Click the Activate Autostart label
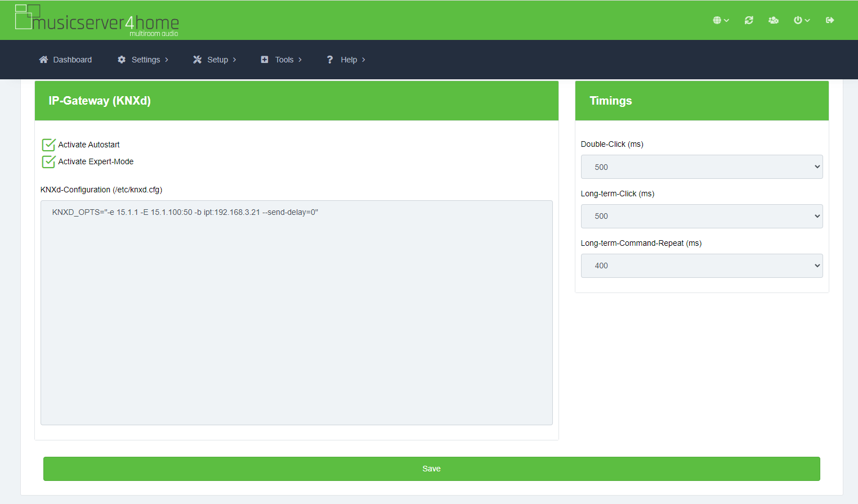858x504 pixels. (x=89, y=145)
